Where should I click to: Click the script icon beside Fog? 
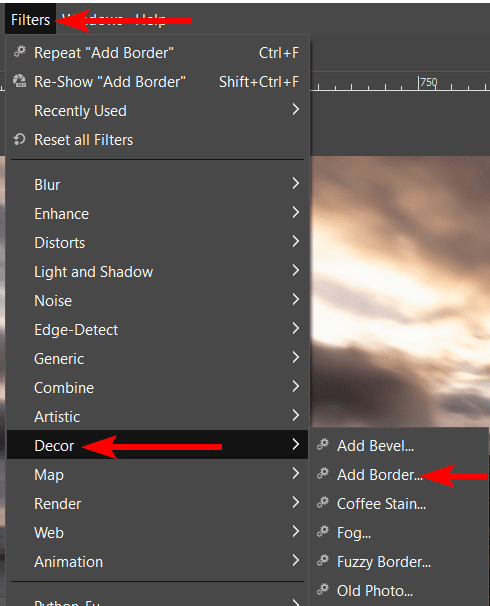(323, 531)
